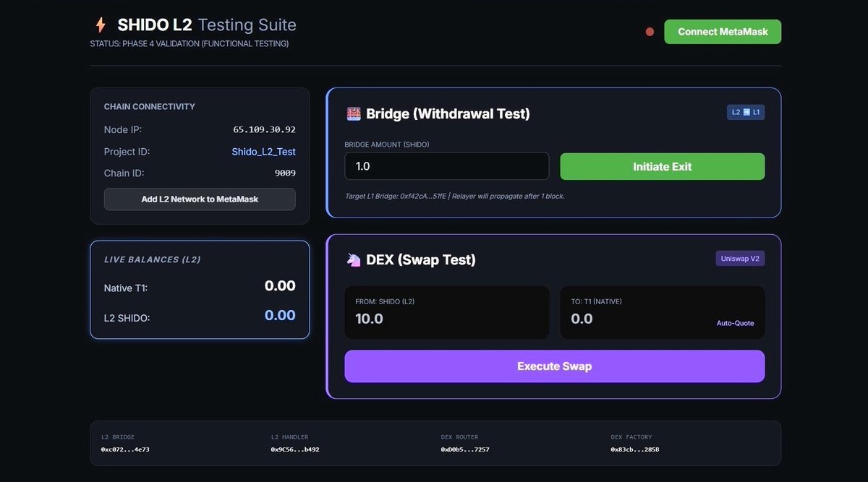
Task: Click the DEX ROUTER footer label
Action: (459, 437)
